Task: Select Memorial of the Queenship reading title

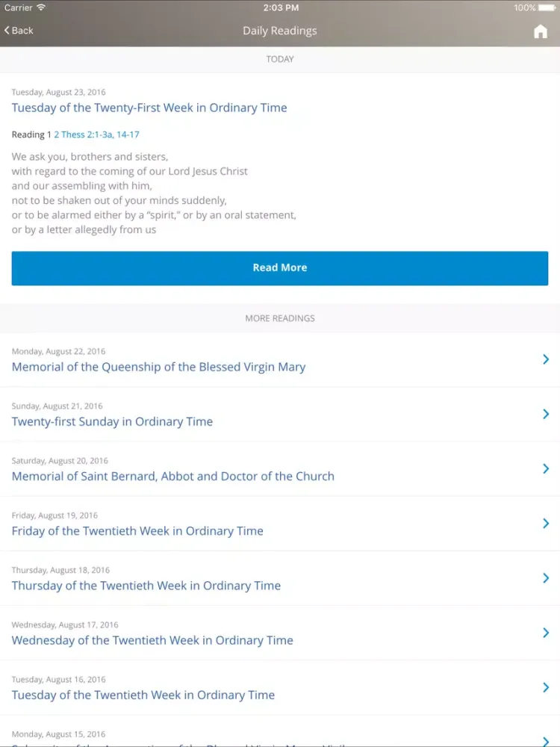Action: tap(158, 367)
